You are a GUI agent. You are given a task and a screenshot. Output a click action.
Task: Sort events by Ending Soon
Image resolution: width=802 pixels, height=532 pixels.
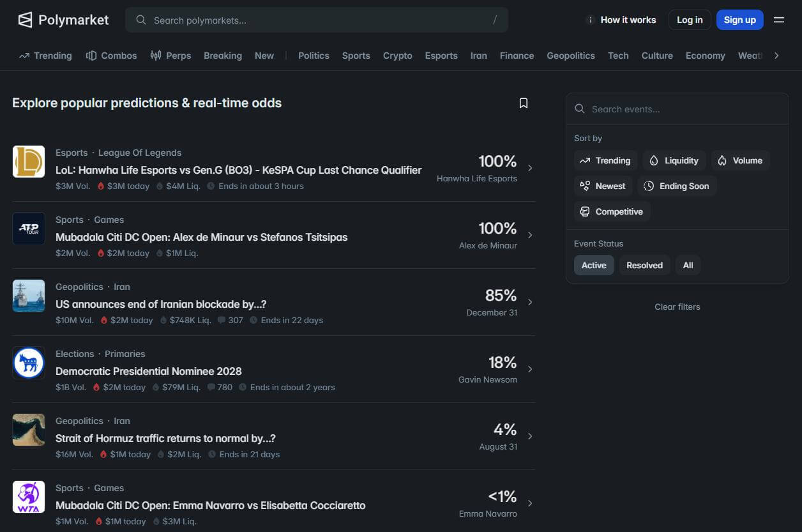pos(677,186)
